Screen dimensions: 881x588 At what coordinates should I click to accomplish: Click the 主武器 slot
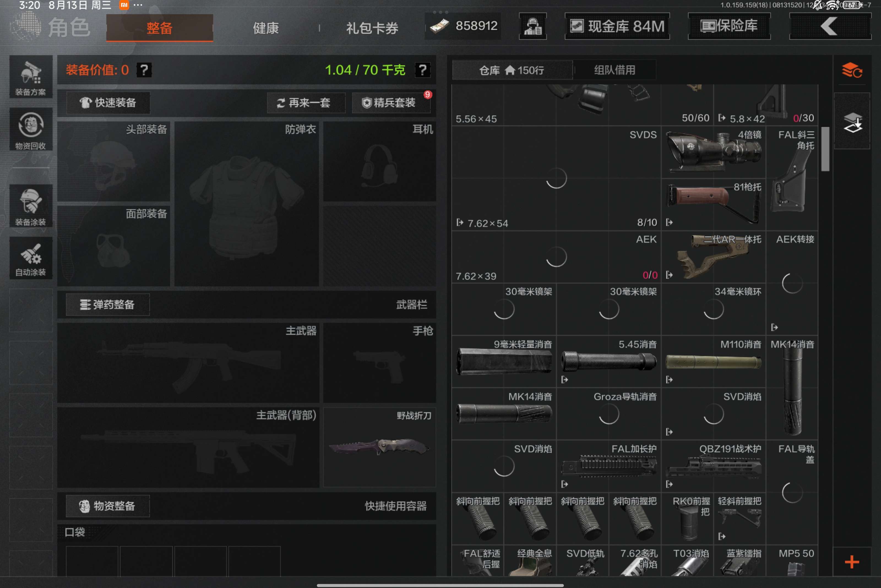tap(188, 363)
